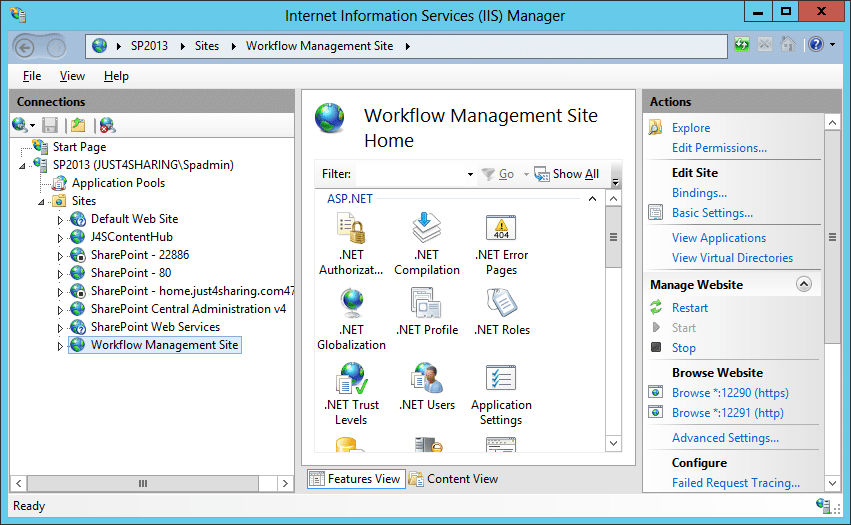Click Edit Permissions link
Viewport: 851px width, 525px height.
(719, 148)
